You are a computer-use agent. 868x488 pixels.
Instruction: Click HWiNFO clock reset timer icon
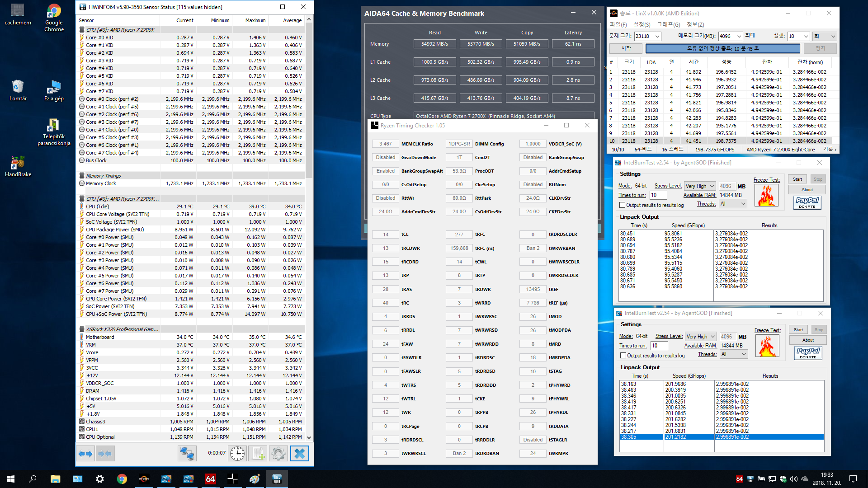237,454
